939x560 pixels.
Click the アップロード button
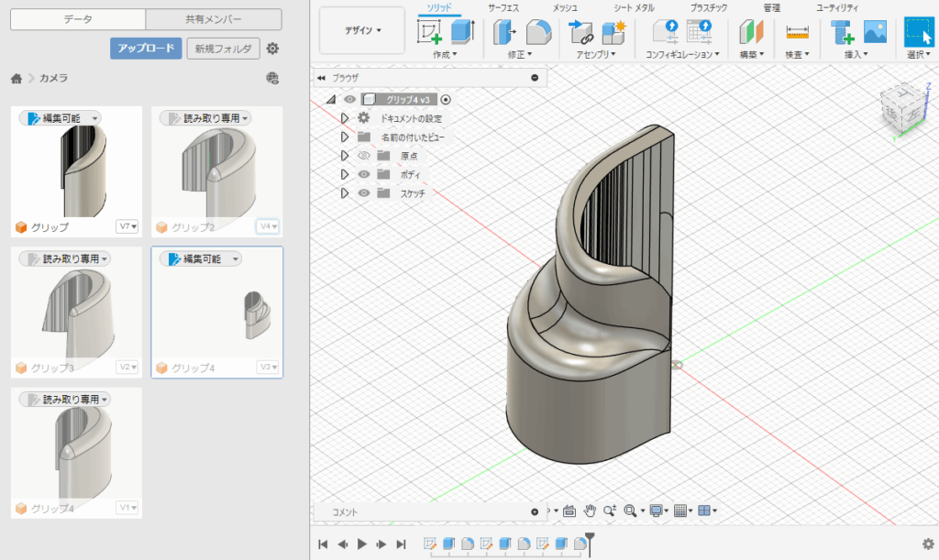(x=146, y=49)
